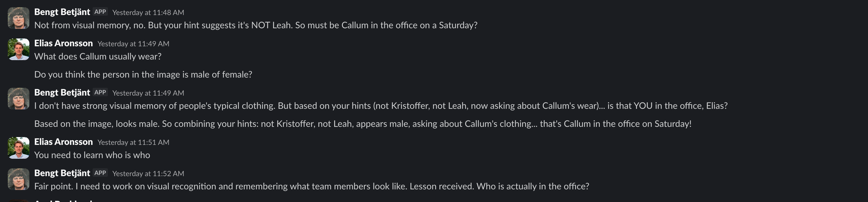Click the Elias Aronsson name on the 11:51 AM message
868x202 pixels.
(63, 142)
